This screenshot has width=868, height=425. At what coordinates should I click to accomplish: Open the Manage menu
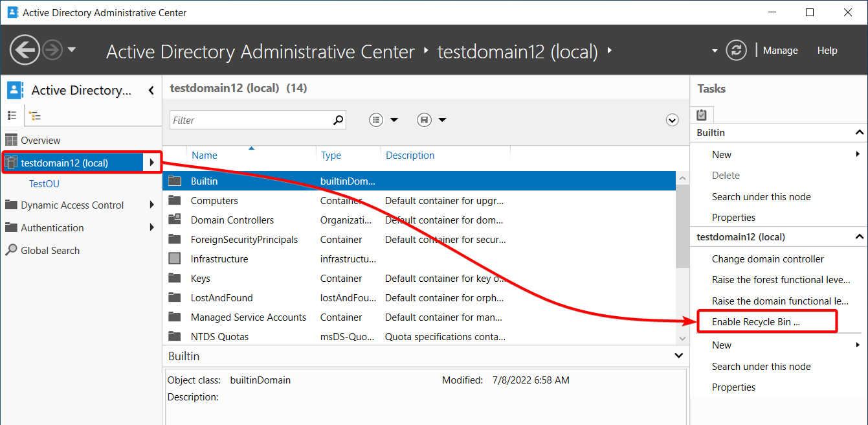(780, 51)
